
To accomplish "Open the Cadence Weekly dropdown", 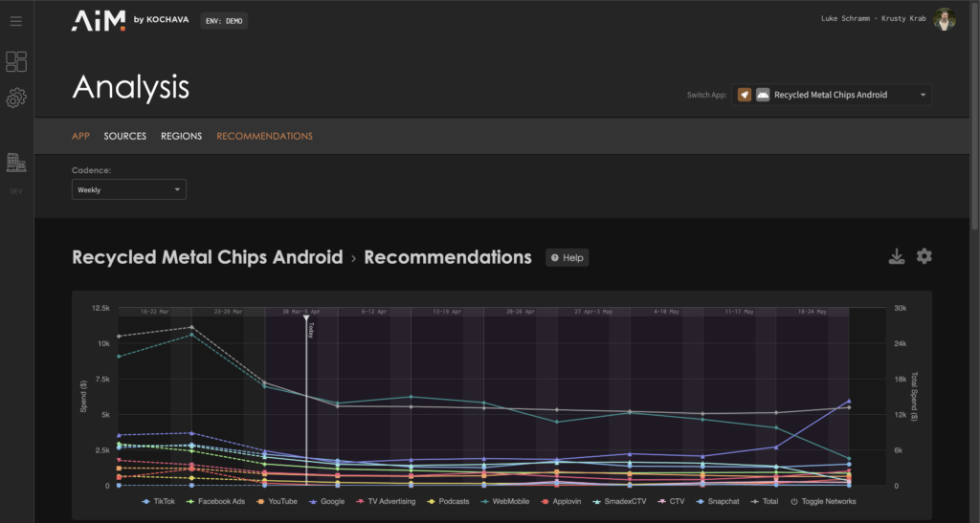I will point(129,189).
